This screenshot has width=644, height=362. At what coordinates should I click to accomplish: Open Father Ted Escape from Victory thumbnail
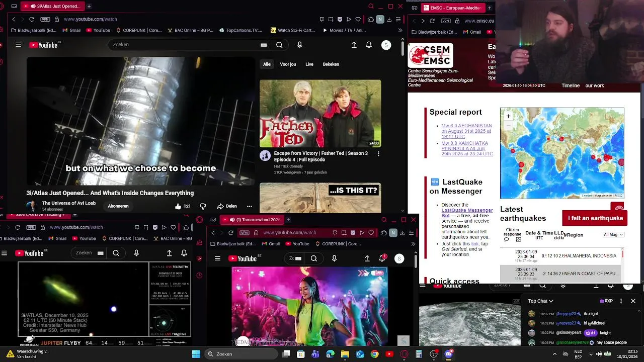pos(320,114)
